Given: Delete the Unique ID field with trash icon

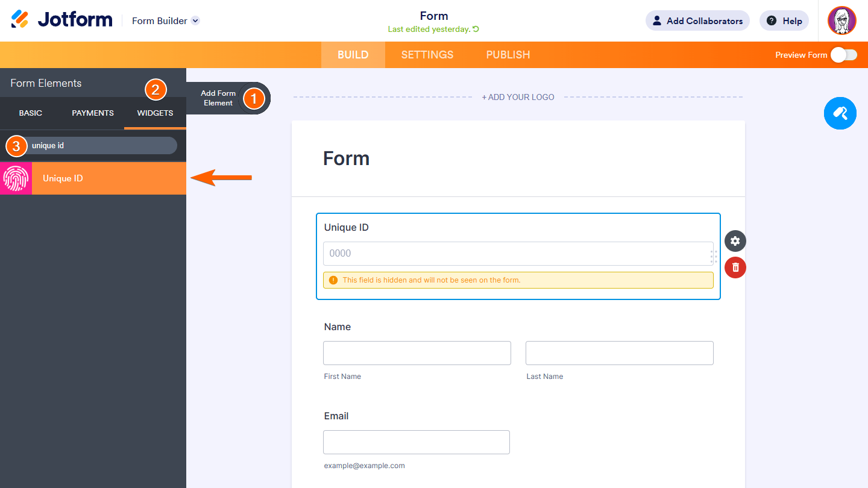Looking at the screenshot, I should (x=735, y=267).
